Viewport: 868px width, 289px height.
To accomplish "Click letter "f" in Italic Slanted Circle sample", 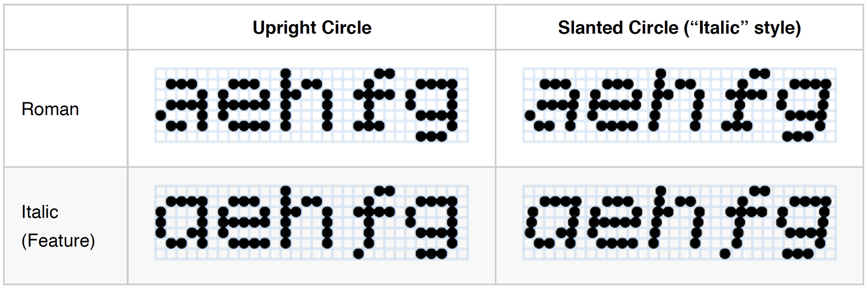I will pos(743,221).
